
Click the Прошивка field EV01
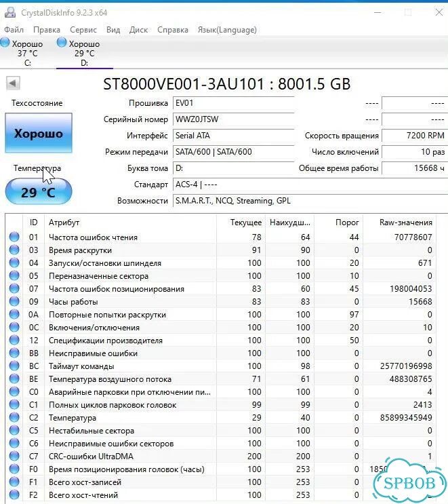(x=233, y=103)
